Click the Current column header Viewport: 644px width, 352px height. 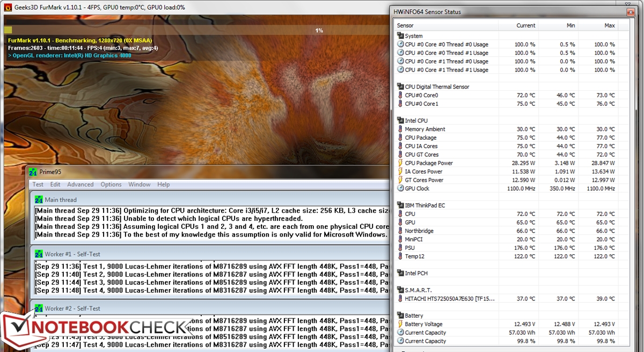pos(518,25)
